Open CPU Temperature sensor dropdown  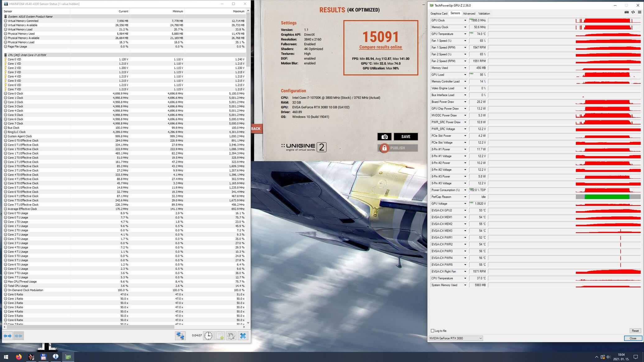pyautogui.click(x=465, y=278)
